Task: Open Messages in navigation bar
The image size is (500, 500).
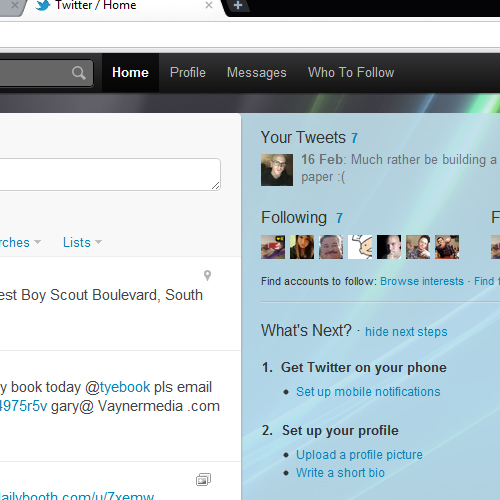Action: pyautogui.click(x=257, y=72)
